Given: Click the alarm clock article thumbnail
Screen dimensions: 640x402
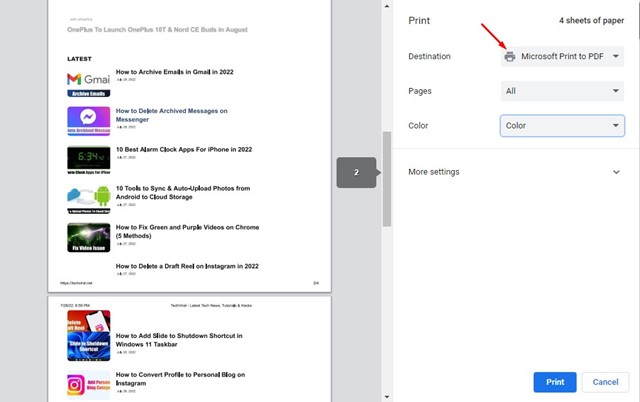Looking at the screenshot, I should [x=89, y=160].
